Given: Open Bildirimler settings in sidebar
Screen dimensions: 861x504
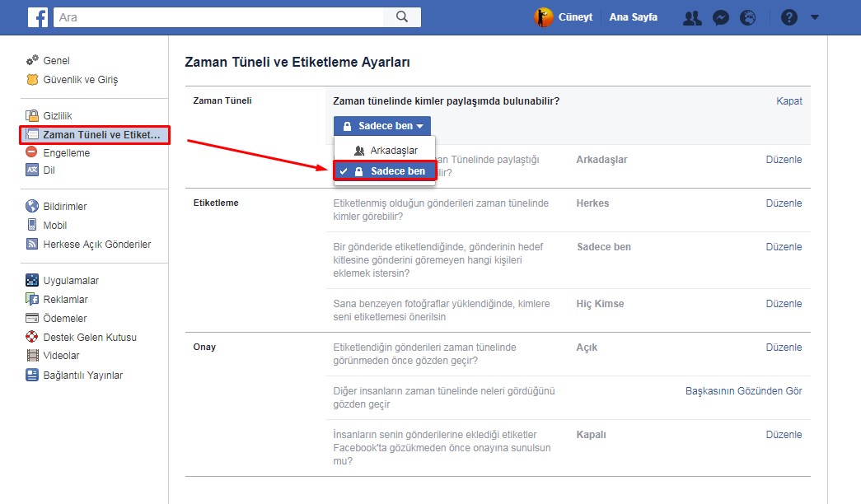Looking at the screenshot, I should [x=64, y=207].
